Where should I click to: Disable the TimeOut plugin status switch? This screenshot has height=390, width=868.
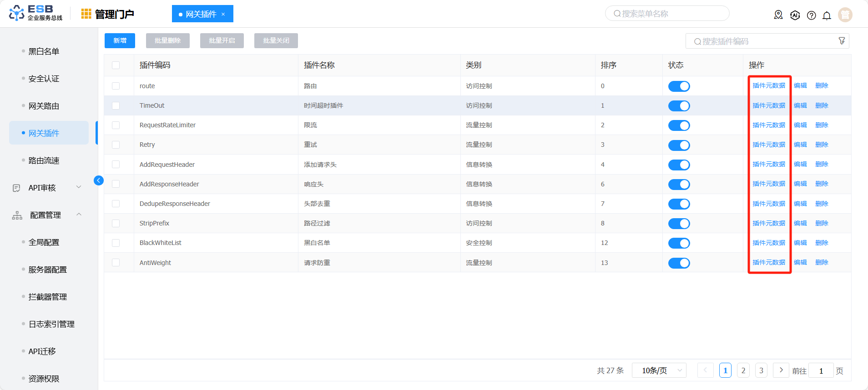pos(679,106)
